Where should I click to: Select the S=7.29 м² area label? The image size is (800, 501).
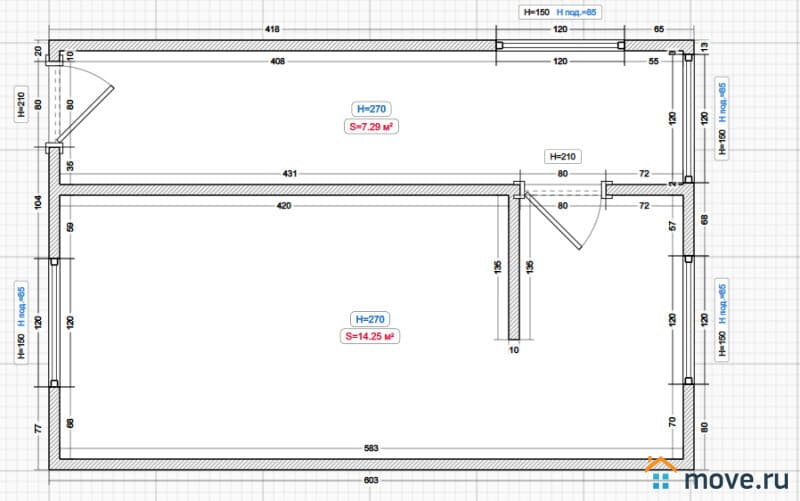[x=371, y=127]
